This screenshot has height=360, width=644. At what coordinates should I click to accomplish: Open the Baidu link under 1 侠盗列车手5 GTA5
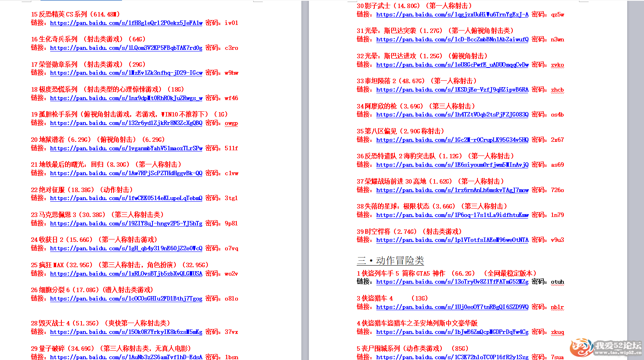[x=452, y=282]
